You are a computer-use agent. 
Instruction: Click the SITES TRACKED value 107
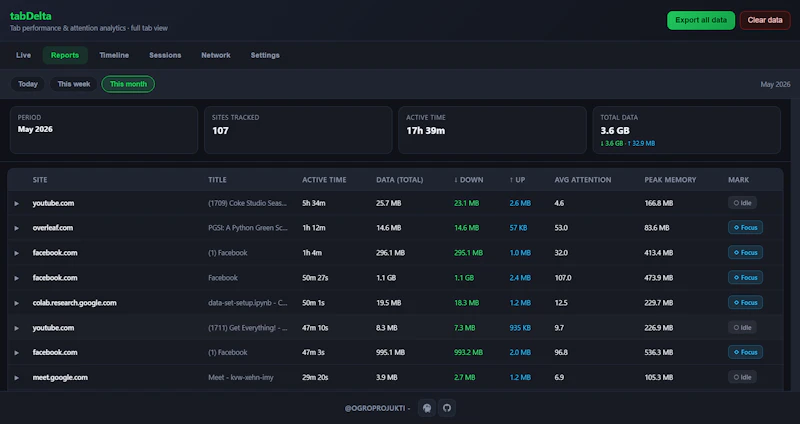coord(220,131)
